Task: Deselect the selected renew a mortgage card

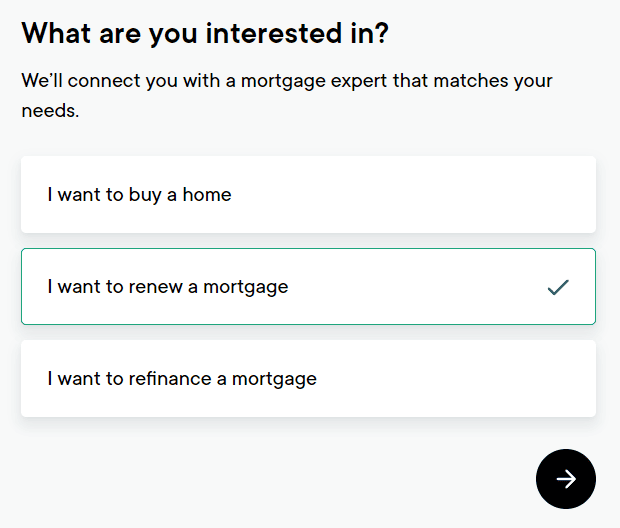Action: pyautogui.click(x=308, y=287)
